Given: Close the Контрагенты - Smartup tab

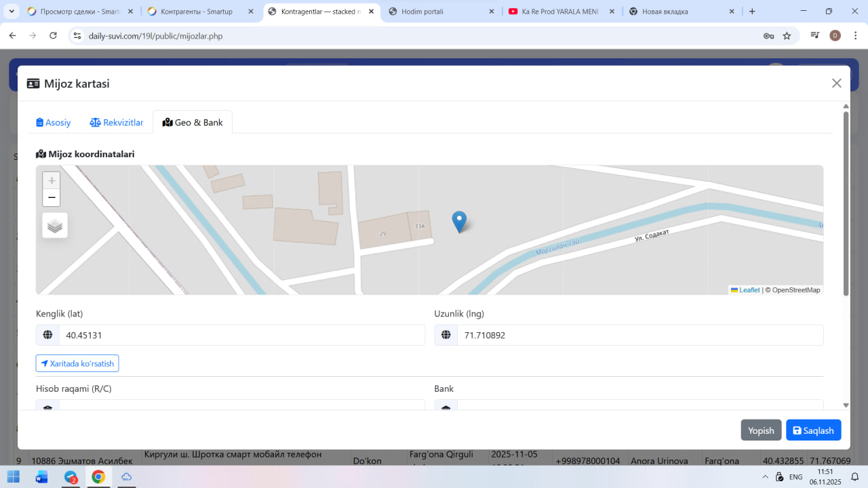Looking at the screenshot, I should pos(250,12).
